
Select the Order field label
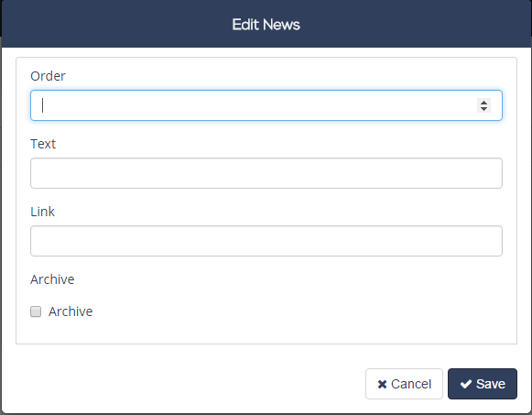tap(48, 76)
